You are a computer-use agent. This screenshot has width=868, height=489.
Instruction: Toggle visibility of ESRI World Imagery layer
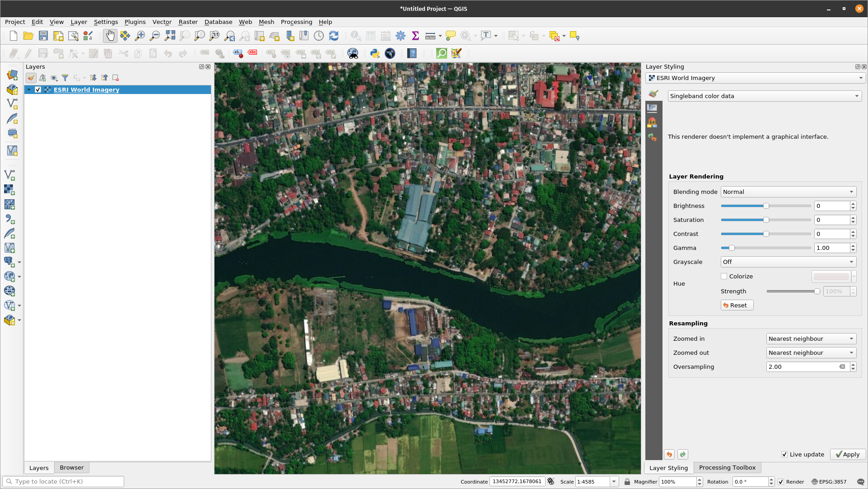[38, 89]
